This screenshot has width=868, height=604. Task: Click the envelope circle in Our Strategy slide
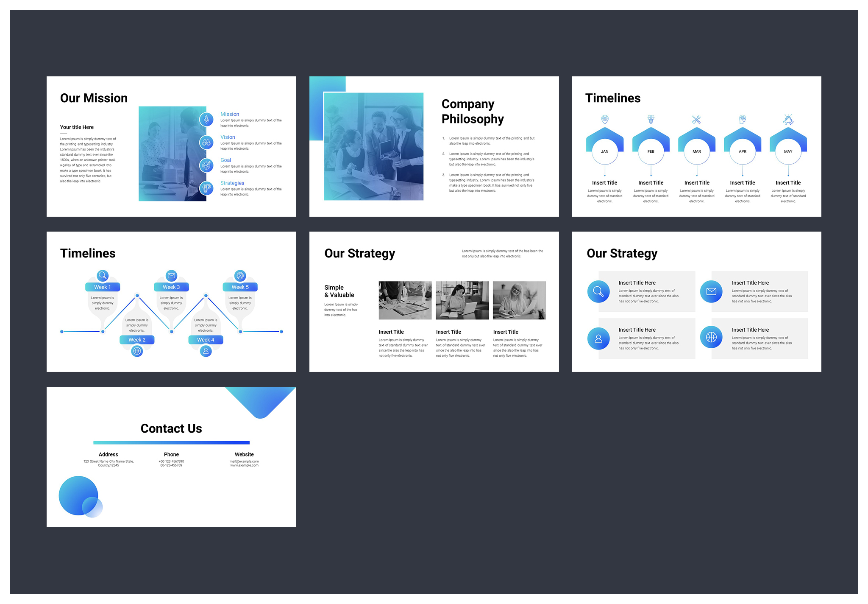point(711,292)
